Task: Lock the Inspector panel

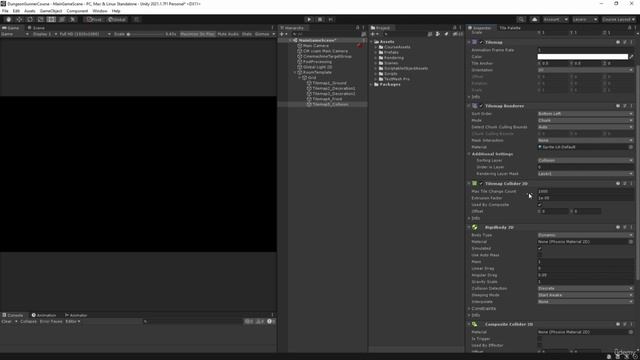Action: coord(629,28)
